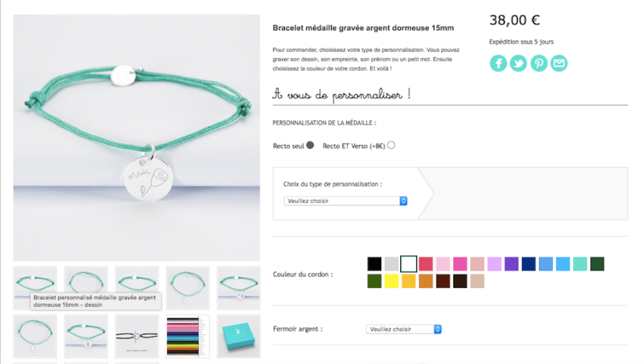Share product via Twitter icon
Viewport: 644px width, 364px height.
point(519,63)
